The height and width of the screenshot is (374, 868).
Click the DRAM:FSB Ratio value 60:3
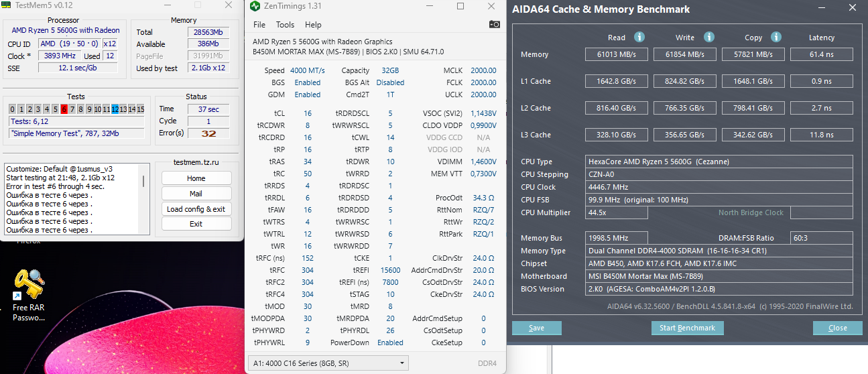point(822,238)
